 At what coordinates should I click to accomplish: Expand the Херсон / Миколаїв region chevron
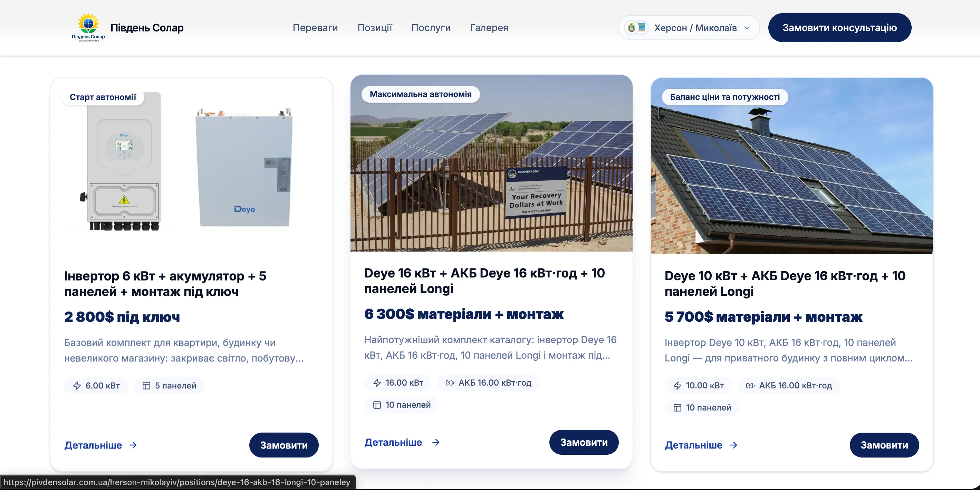747,27
